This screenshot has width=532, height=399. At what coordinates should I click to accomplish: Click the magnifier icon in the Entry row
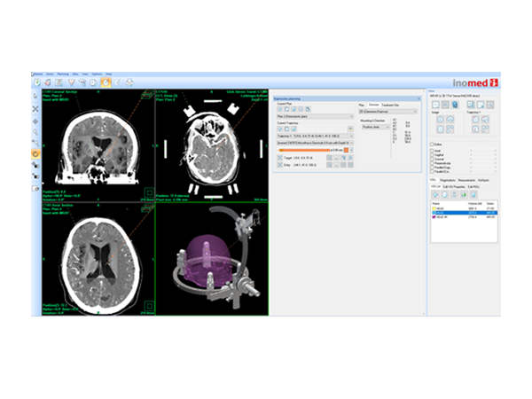tap(329, 165)
